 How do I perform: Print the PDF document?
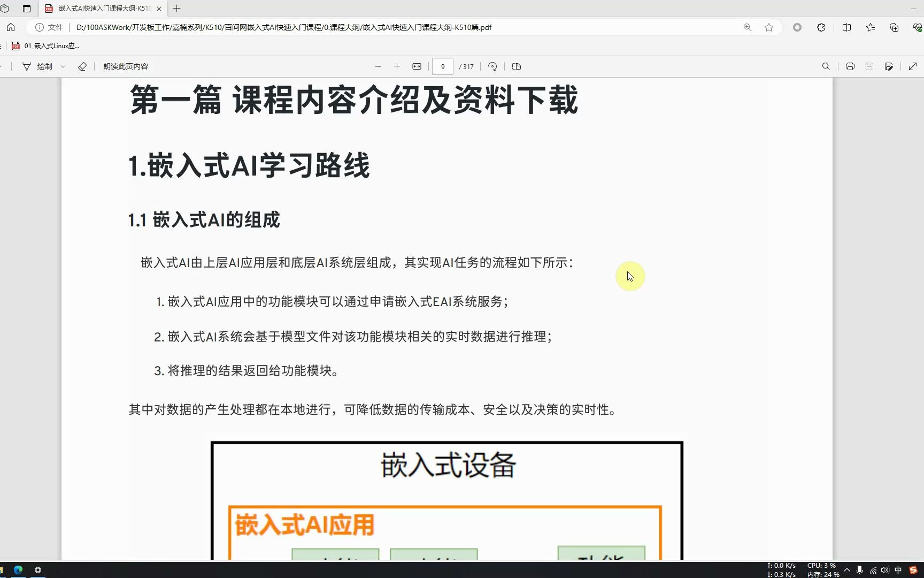click(850, 66)
